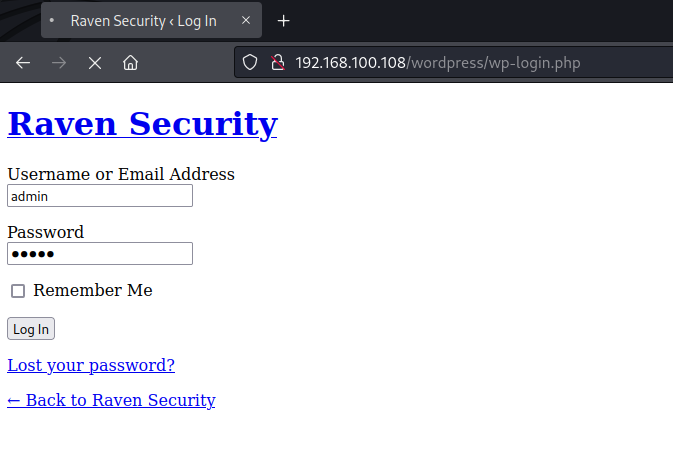The height and width of the screenshot is (457, 673).
Task: Show insecure connection padlock info
Action: click(278, 62)
